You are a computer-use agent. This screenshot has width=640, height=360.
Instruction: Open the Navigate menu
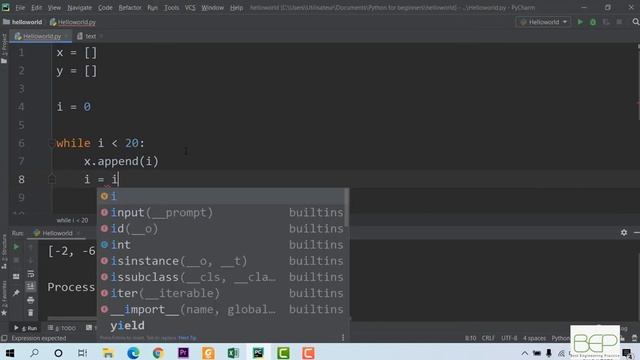click(80, 8)
